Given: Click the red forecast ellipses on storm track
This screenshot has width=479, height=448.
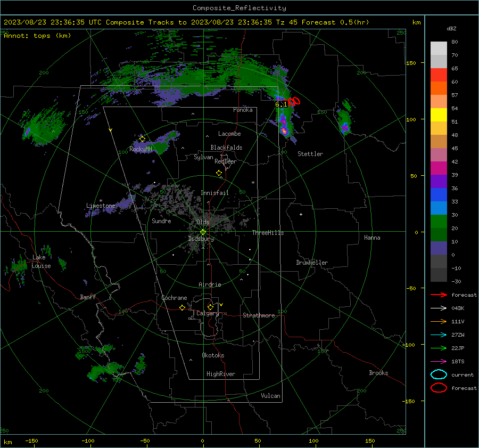Looking at the screenshot, I should tap(294, 101).
